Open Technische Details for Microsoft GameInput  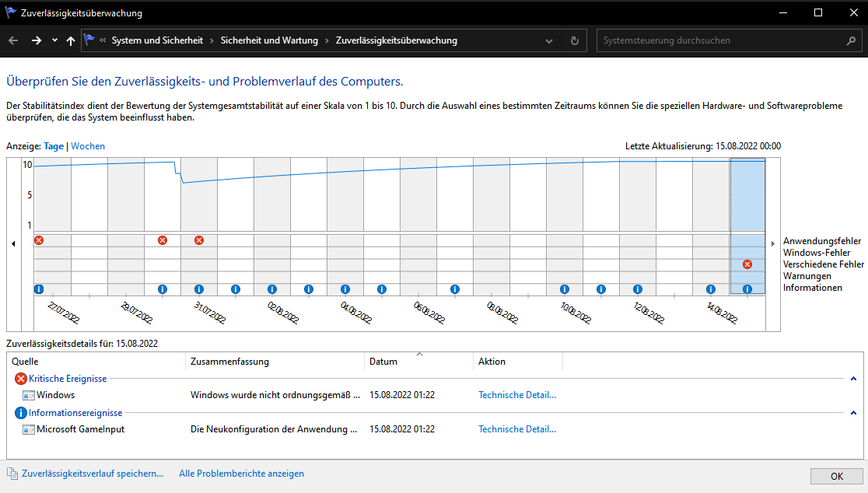517,429
